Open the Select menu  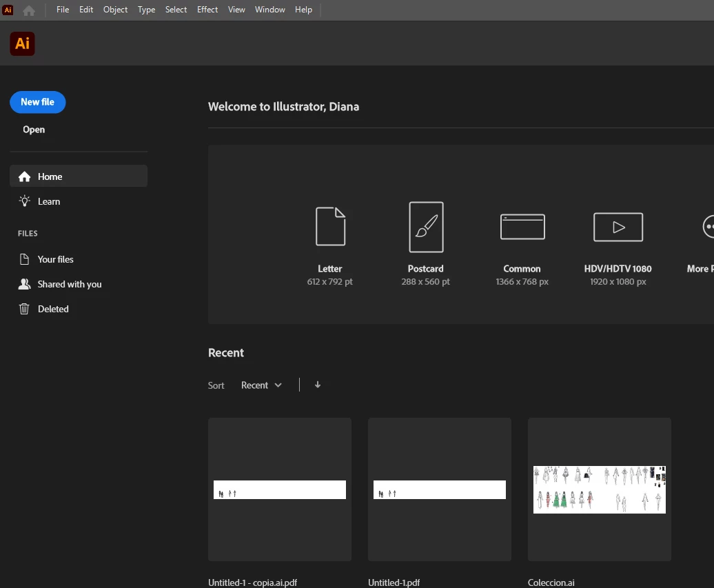[176, 10]
